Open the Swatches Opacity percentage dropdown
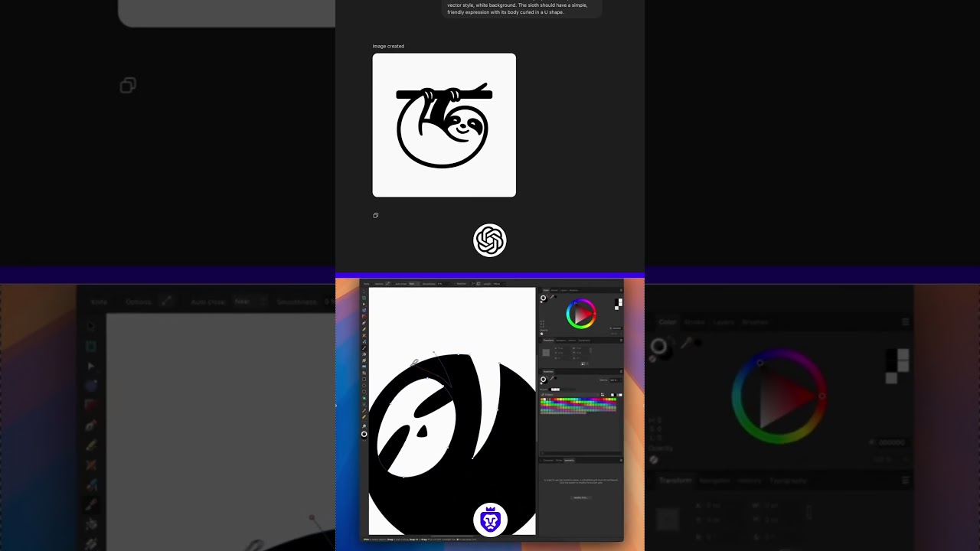The height and width of the screenshot is (551, 980). click(616, 380)
